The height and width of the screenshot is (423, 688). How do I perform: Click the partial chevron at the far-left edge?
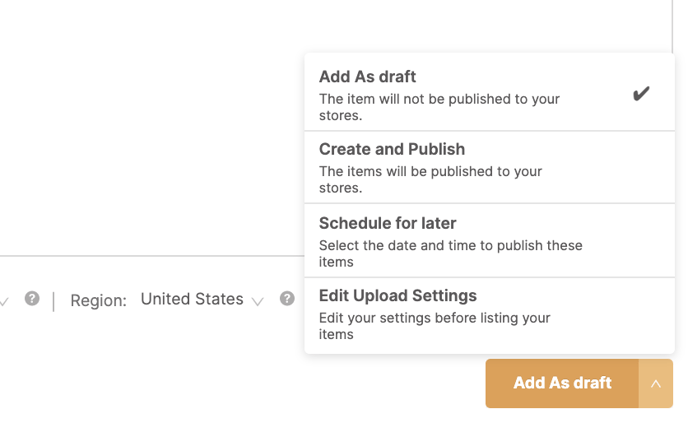(x=4, y=302)
